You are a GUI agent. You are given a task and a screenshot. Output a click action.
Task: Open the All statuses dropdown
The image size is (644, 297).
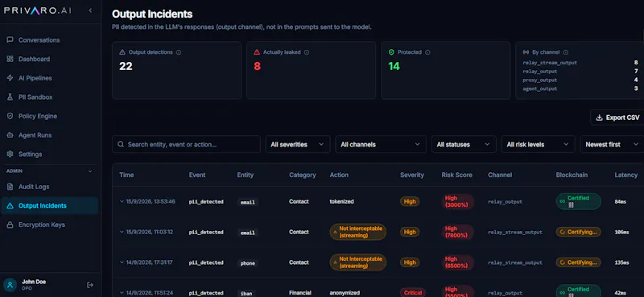pyautogui.click(x=464, y=145)
